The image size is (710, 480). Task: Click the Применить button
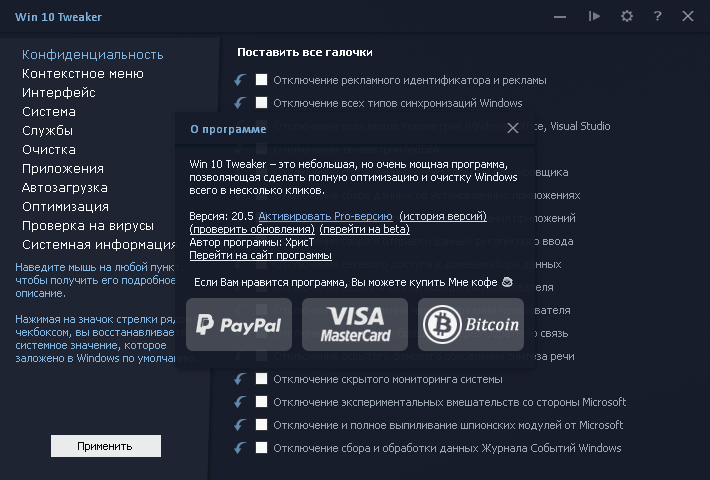(x=106, y=446)
